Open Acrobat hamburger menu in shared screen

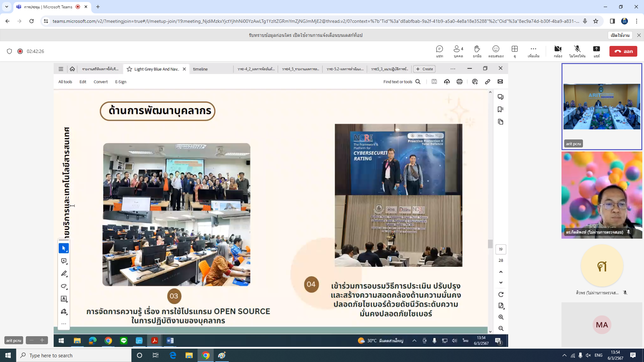click(61, 69)
